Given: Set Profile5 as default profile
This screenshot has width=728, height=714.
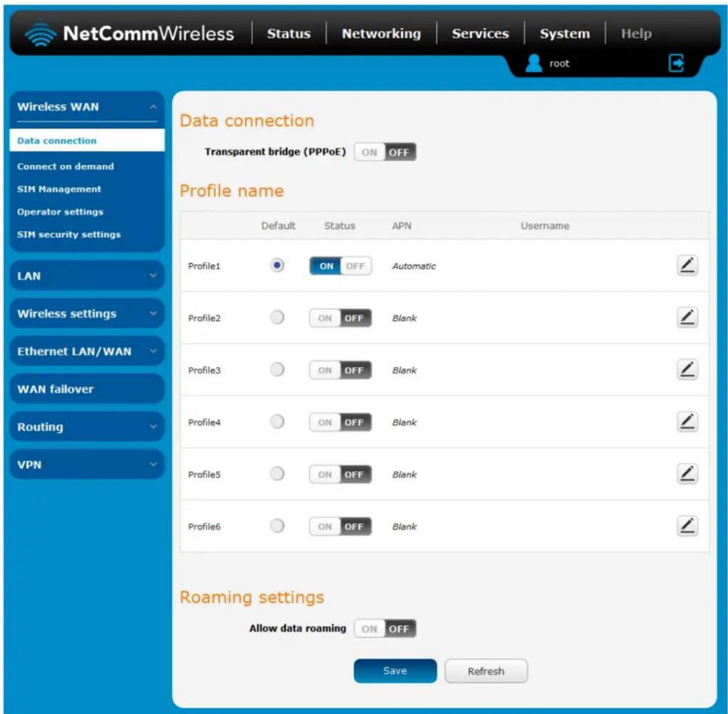Looking at the screenshot, I should [277, 473].
